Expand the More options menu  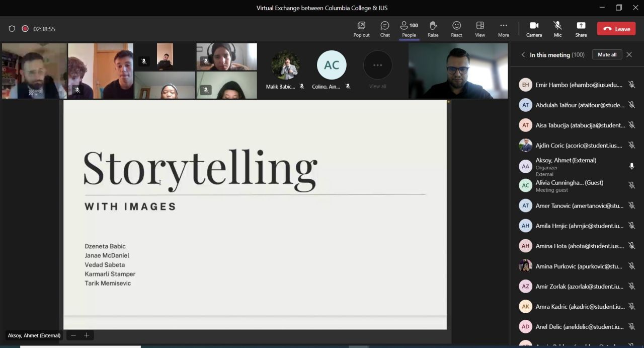pyautogui.click(x=503, y=29)
